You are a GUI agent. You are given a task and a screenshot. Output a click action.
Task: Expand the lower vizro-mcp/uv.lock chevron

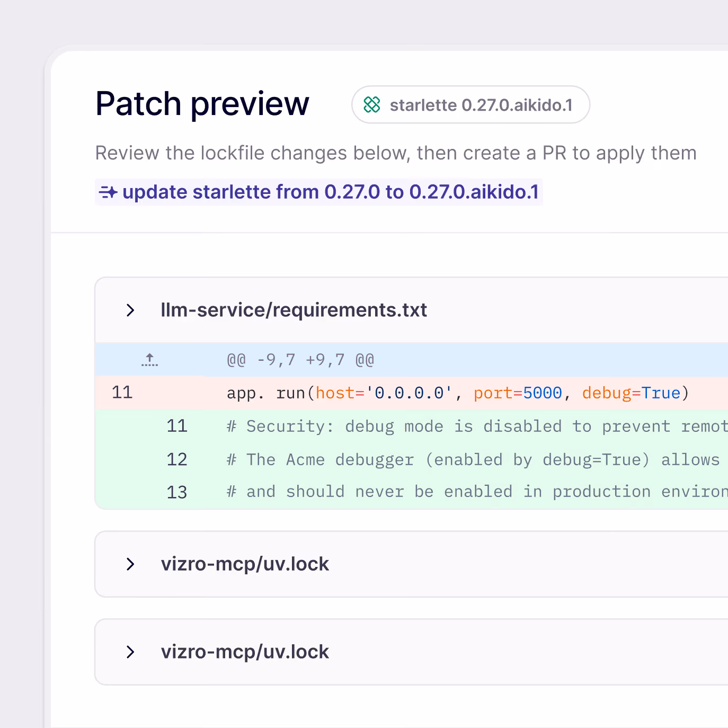tap(130, 652)
